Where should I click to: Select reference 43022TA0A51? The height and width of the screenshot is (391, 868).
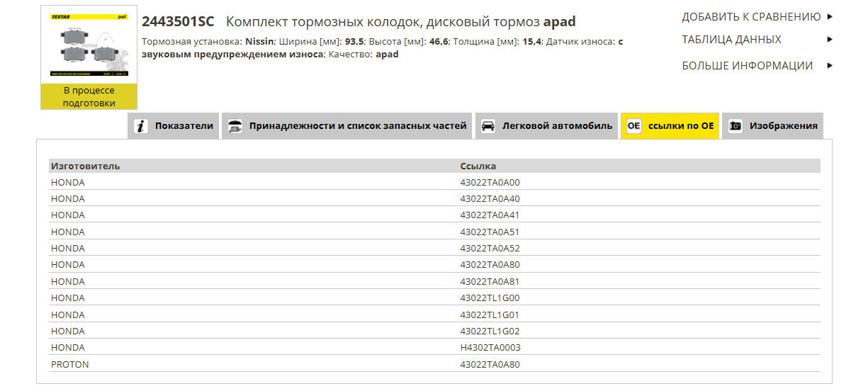(490, 232)
